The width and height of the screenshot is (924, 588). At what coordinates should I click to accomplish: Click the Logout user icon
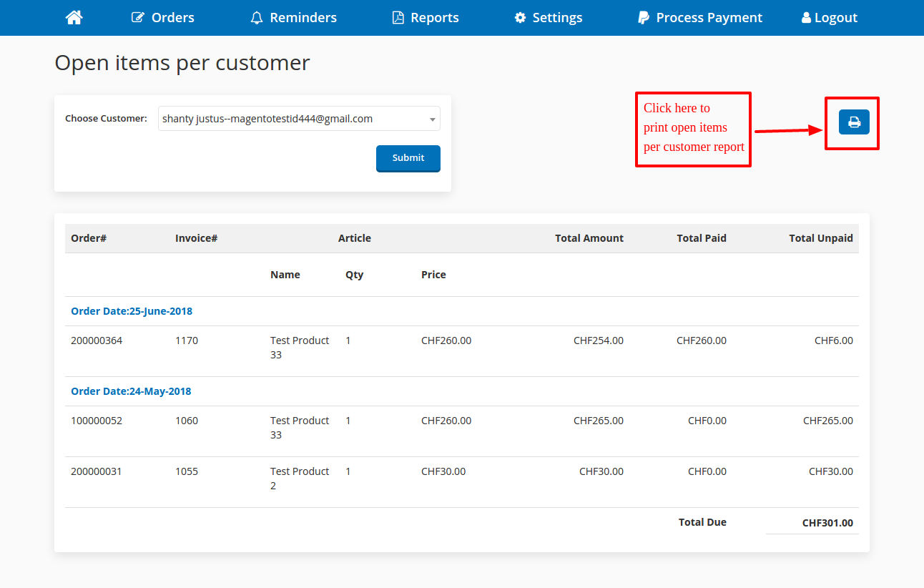point(806,18)
